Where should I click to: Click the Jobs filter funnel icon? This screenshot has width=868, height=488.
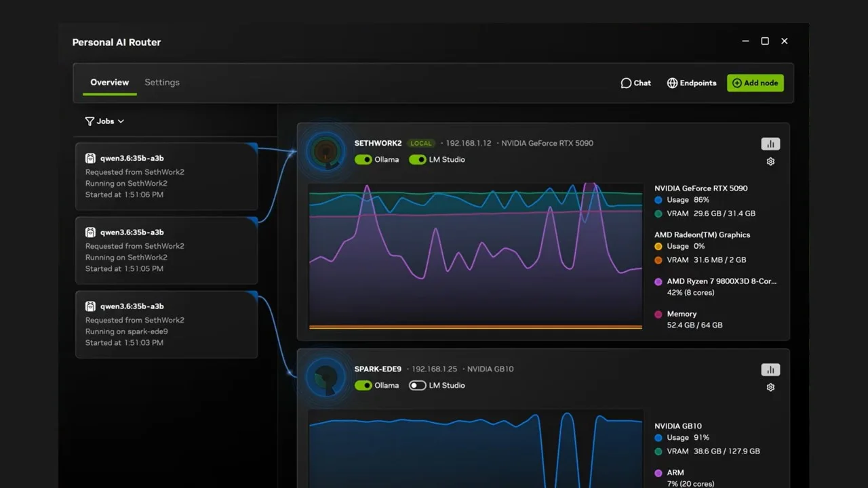(90, 121)
